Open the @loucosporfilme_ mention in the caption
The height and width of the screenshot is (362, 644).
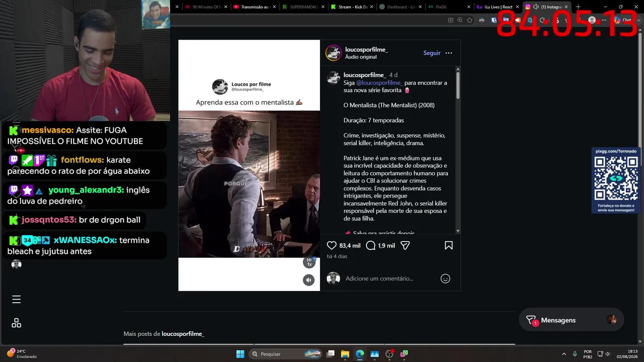(379, 82)
